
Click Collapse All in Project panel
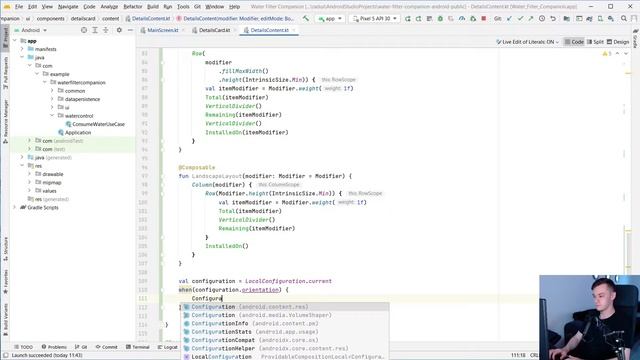pyautogui.click(x=106, y=30)
